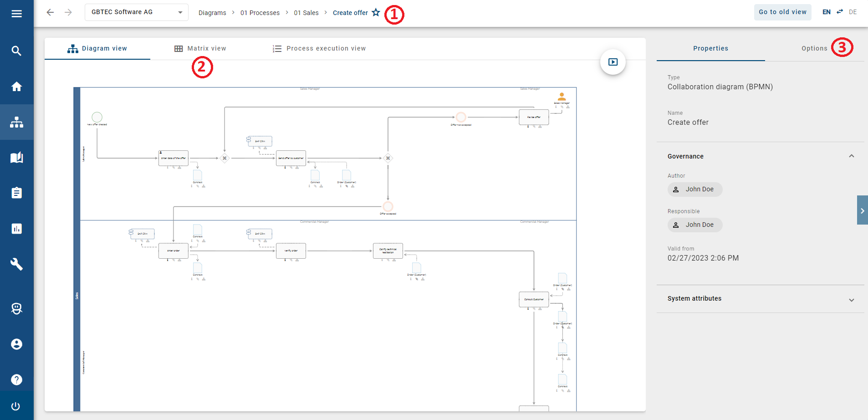Toggle the navigation sidebar menu
The height and width of the screenshot is (420, 868).
[17, 14]
